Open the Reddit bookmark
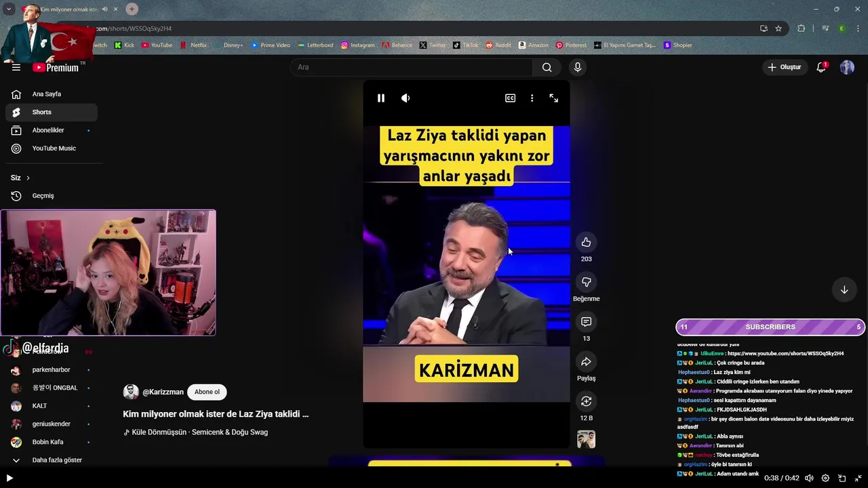The image size is (868, 488). click(x=498, y=45)
